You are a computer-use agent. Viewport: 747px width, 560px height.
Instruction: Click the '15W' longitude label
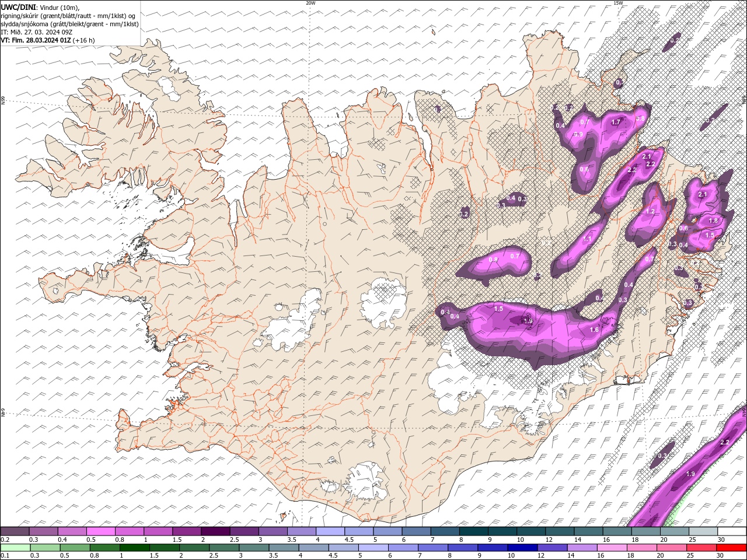tap(618, 3)
